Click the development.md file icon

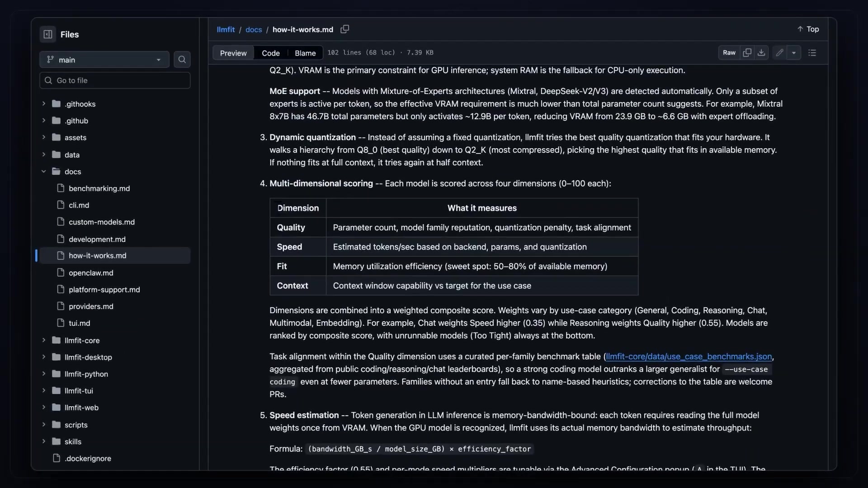pos(61,239)
